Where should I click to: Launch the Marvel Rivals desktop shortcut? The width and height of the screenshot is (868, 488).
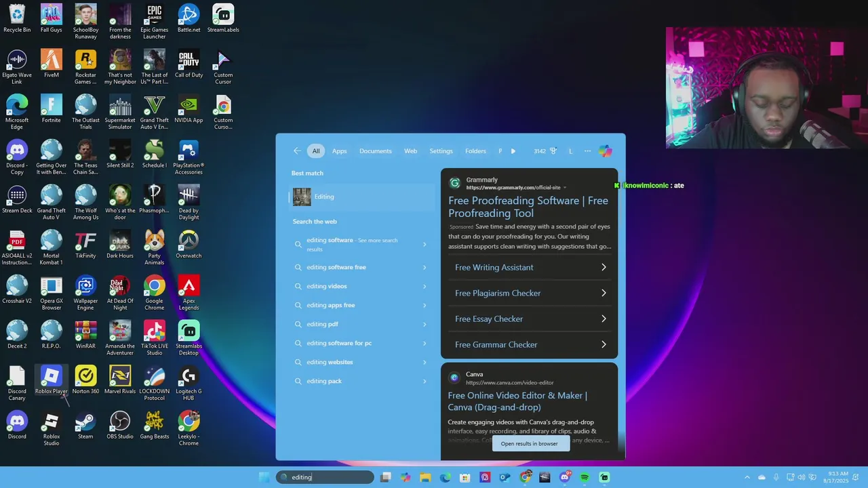(x=120, y=380)
